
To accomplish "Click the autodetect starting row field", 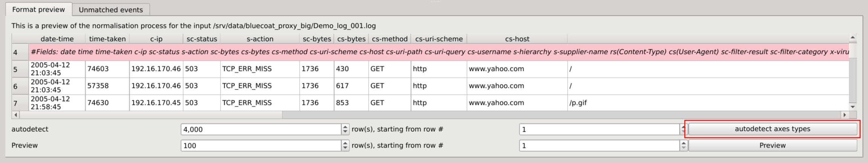I will [599, 129].
